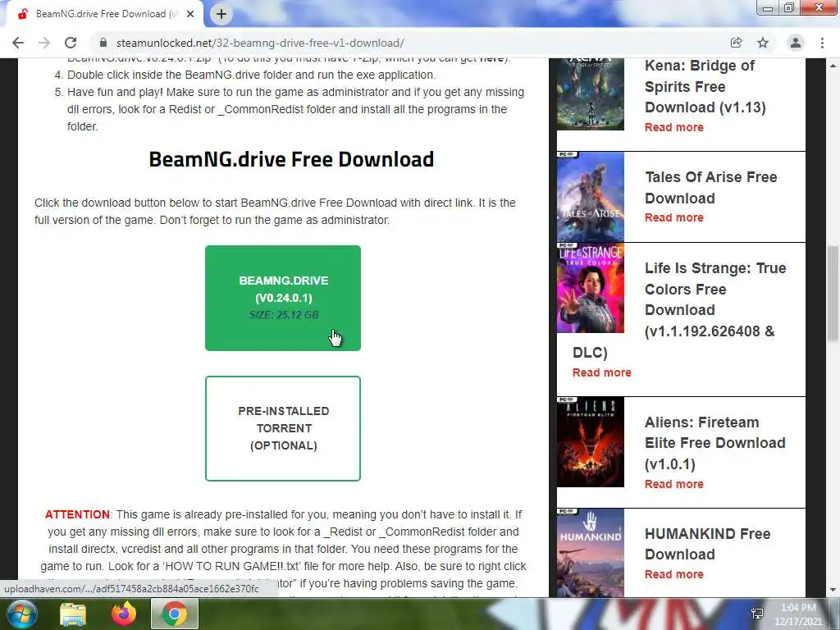Open the share page icon in address bar

coord(736,43)
